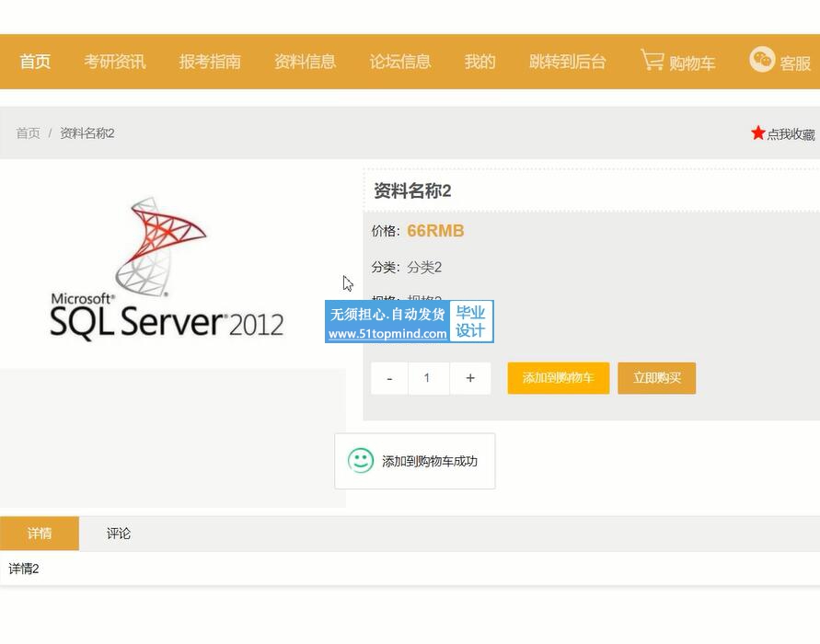Image resolution: width=820 pixels, height=644 pixels.
Task: Click 资料名称2 breadcrumb text
Action: [x=87, y=133]
